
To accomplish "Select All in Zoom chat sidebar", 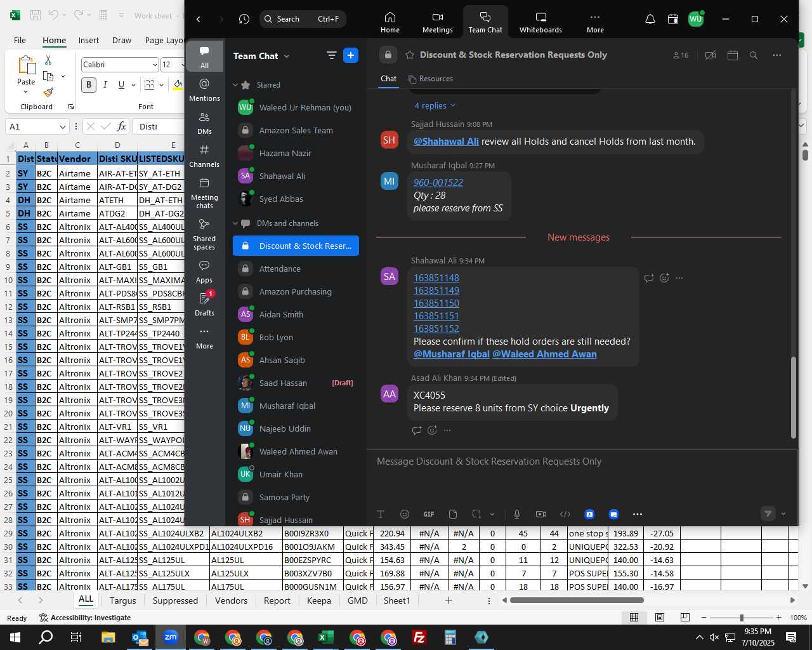I will tap(204, 56).
